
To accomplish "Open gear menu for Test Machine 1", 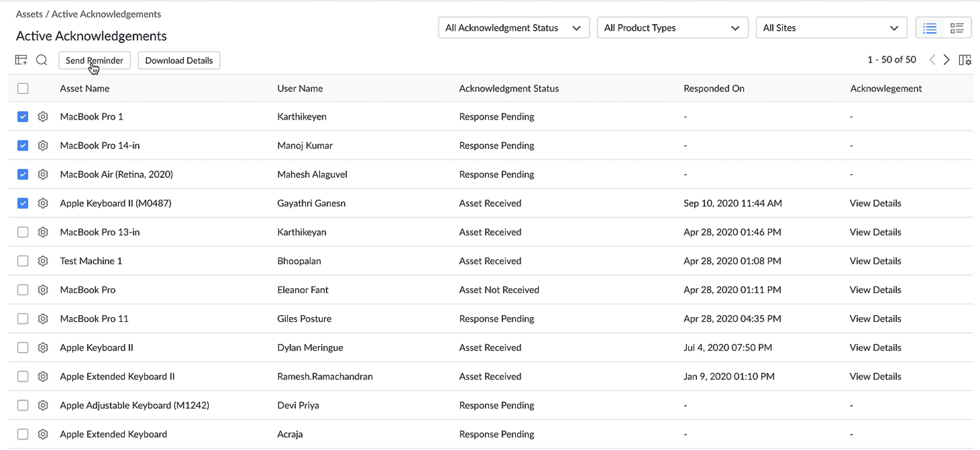I will [43, 261].
